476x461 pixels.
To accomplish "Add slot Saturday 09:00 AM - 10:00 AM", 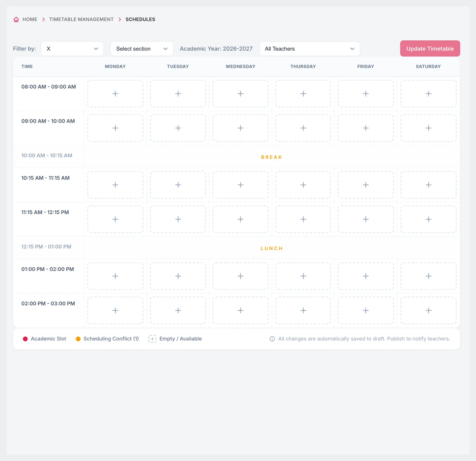I will (x=428, y=128).
